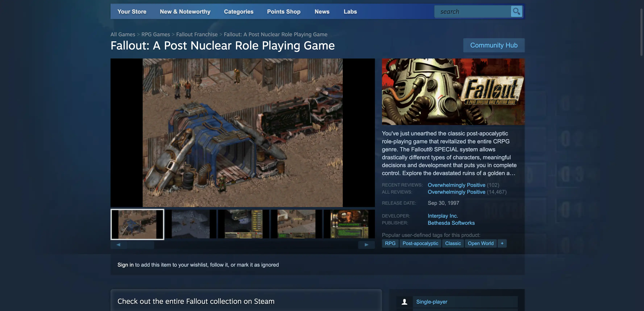The width and height of the screenshot is (644, 311).
Task: Click the Fallout header capsule image
Action: (453, 92)
